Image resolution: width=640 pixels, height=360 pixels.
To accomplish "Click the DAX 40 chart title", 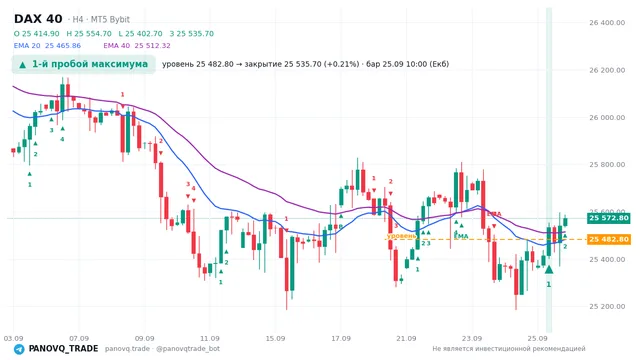I will [38, 19].
